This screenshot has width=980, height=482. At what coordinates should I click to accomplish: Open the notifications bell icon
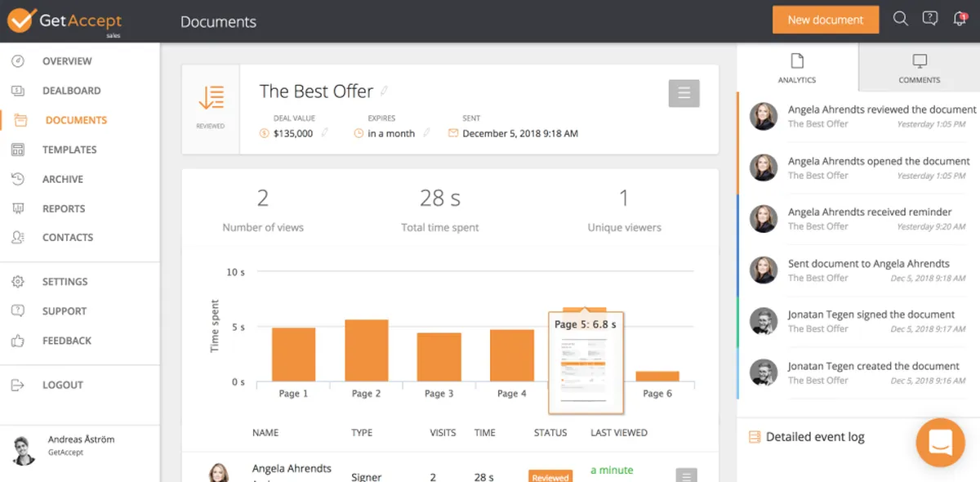tap(960, 19)
